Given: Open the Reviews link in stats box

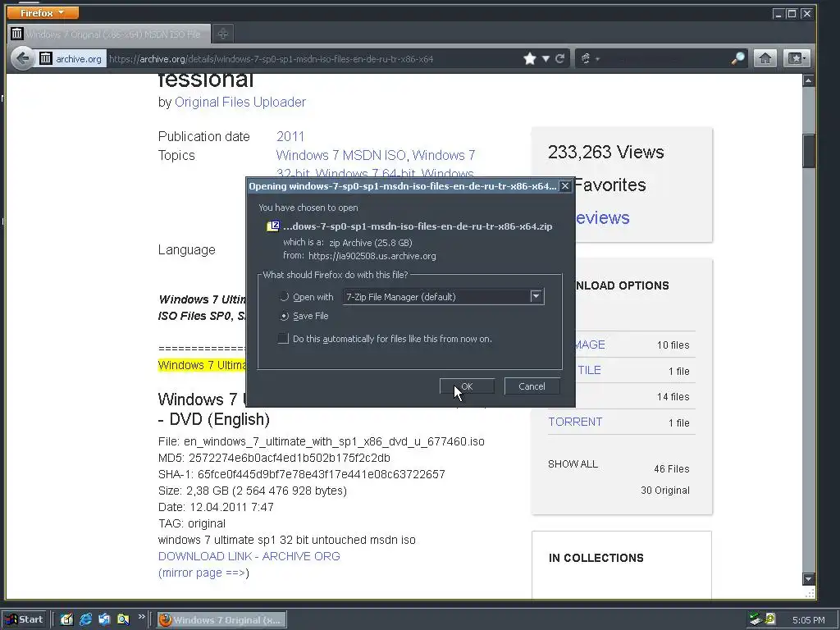Looking at the screenshot, I should [x=602, y=217].
